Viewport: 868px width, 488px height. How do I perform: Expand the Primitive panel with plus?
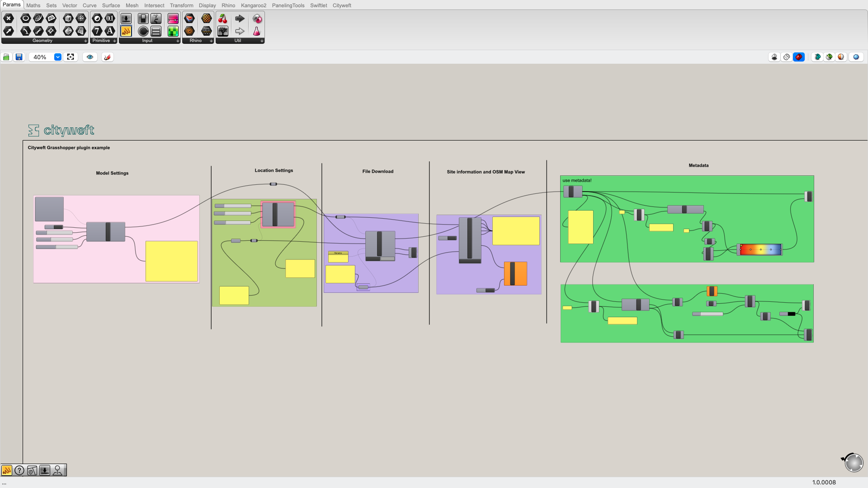click(114, 41)
